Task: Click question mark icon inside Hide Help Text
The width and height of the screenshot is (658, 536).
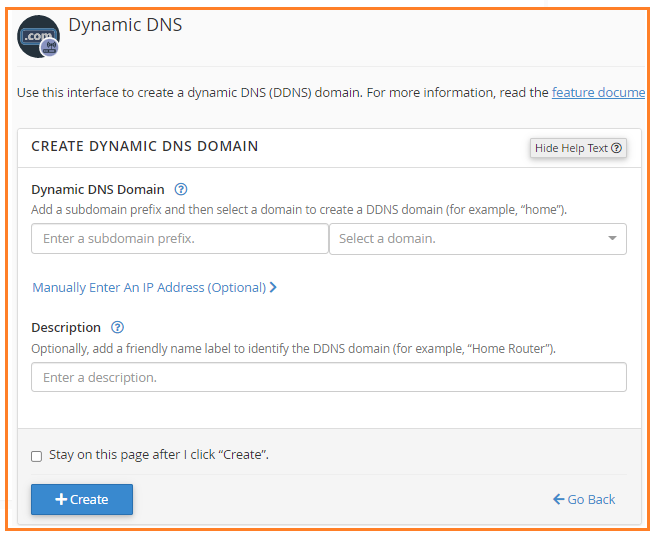Action: pyautogui.click(x=616, y=148)
